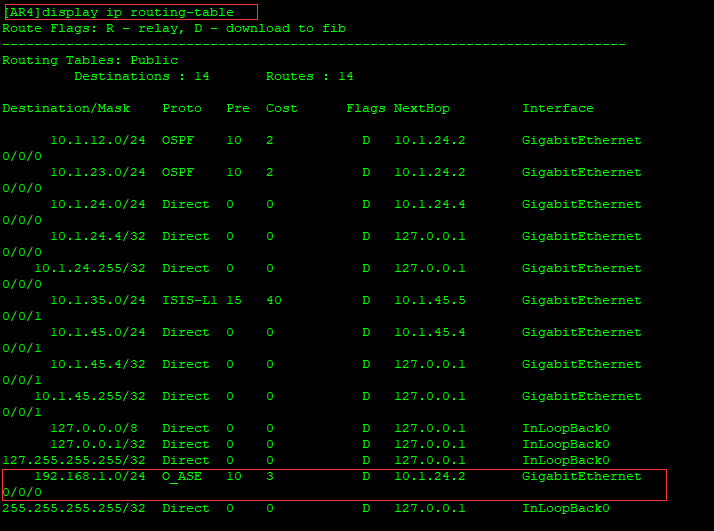Click destination 127.255.255.255/32
714x531 pixels.
[x=74, y=460]
